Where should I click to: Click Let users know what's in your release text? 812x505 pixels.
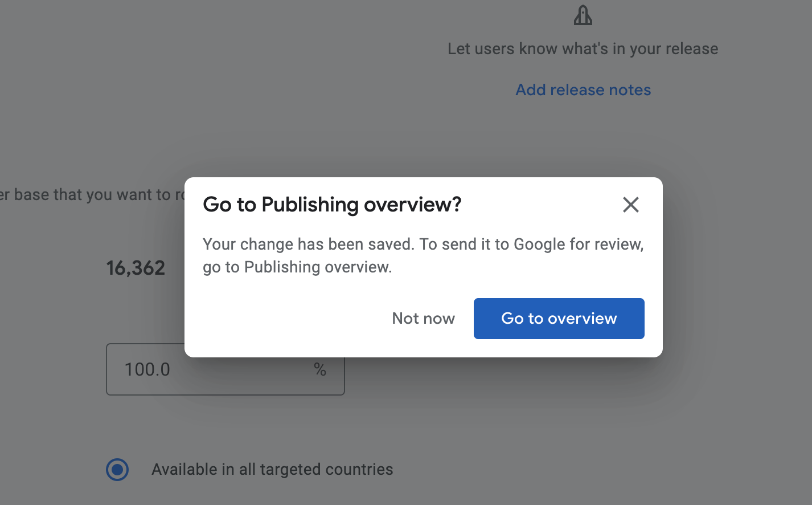point(582,49)
